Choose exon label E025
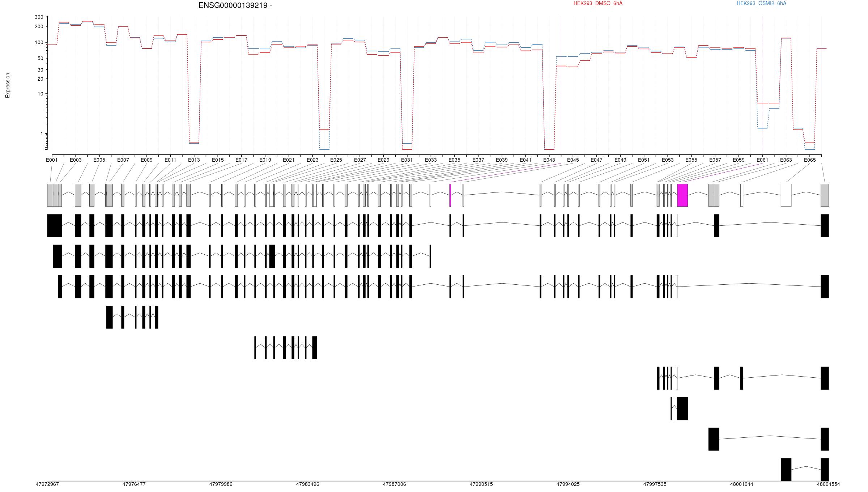Viewport: 868px width, 492px height. point(336,160)
